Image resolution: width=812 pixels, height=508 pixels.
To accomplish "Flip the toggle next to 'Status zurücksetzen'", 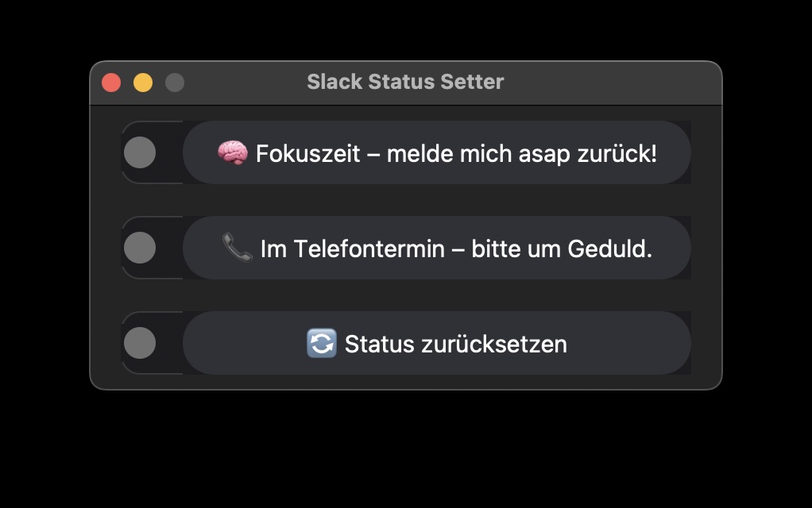I will (140, 343).
